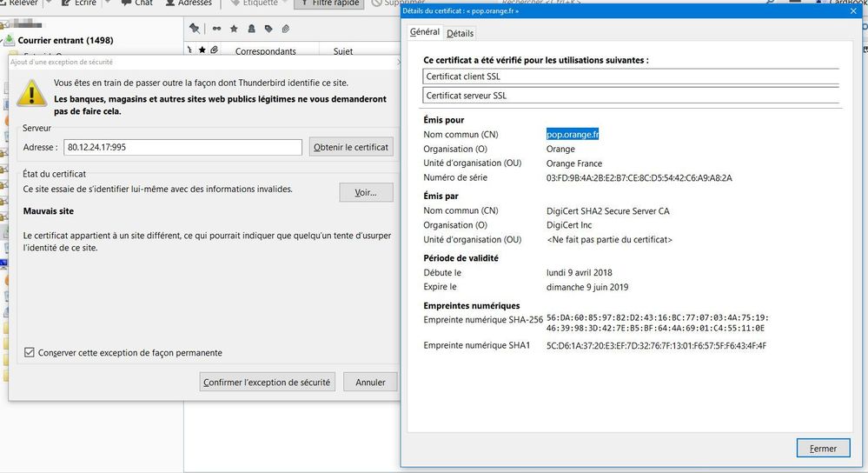This screenshot has width=868, height=473.
Task: Toggle Conserver cette exception de façon permanente
Action: (30, 353)
